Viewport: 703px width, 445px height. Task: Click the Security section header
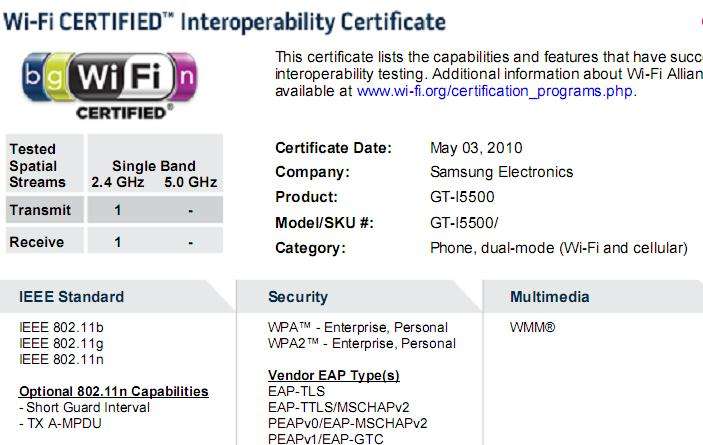[298, 297]
